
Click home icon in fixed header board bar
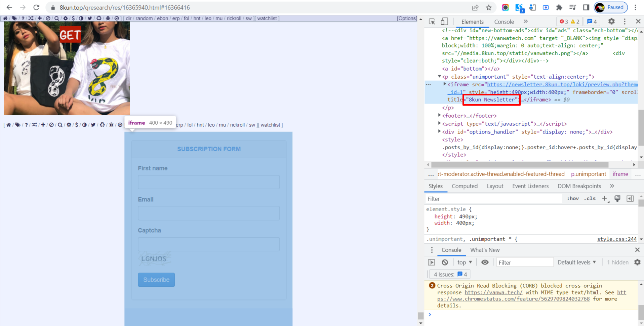[x=5, y=18]
